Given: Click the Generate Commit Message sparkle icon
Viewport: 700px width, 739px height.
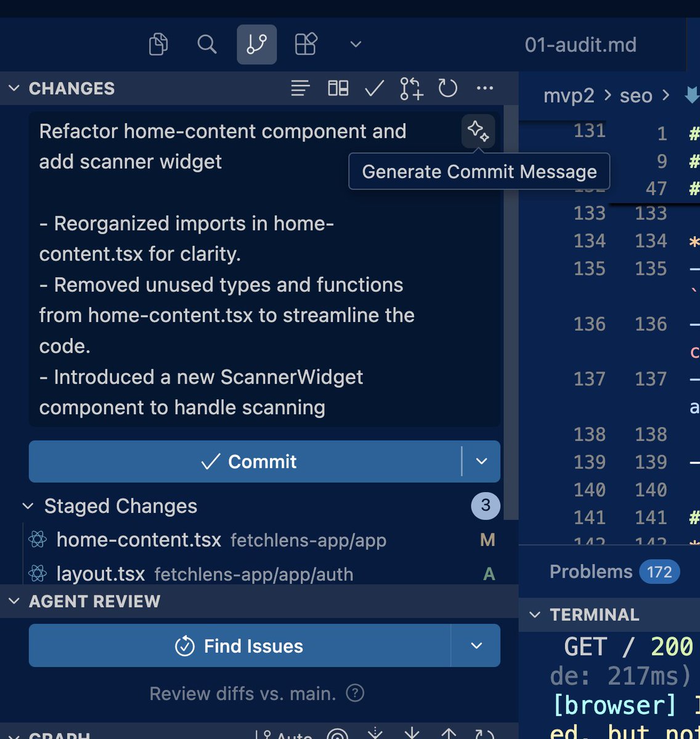Looking at the screenshot, I should click(478, 131).
